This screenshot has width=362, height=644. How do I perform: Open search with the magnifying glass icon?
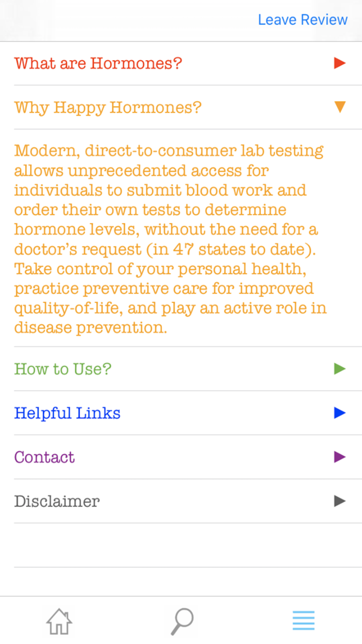182,621
